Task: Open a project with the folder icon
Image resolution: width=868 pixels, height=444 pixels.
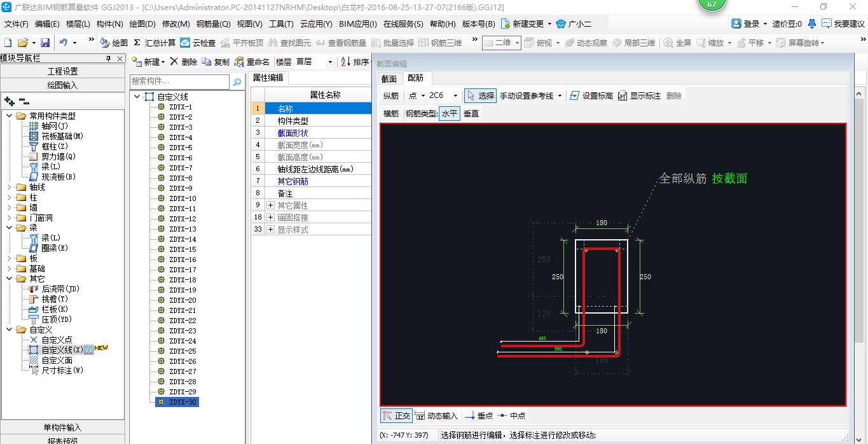Action: [22, 43]
